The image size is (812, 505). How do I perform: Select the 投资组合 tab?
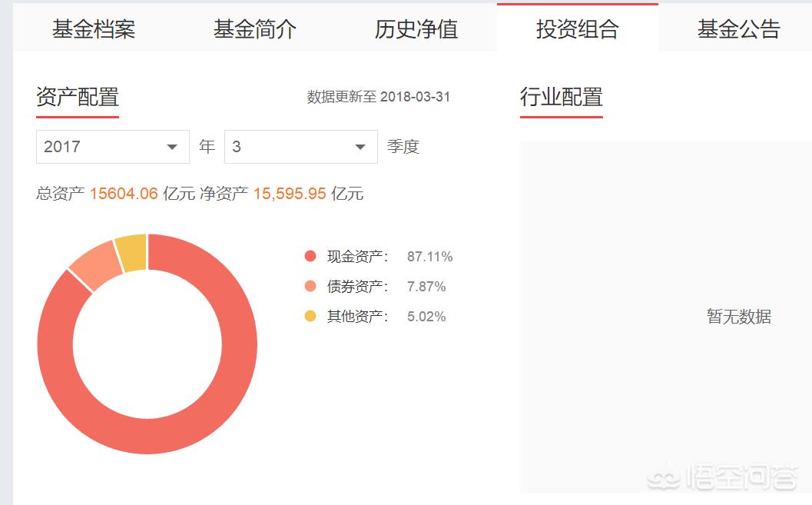click(x=578, y=29)
